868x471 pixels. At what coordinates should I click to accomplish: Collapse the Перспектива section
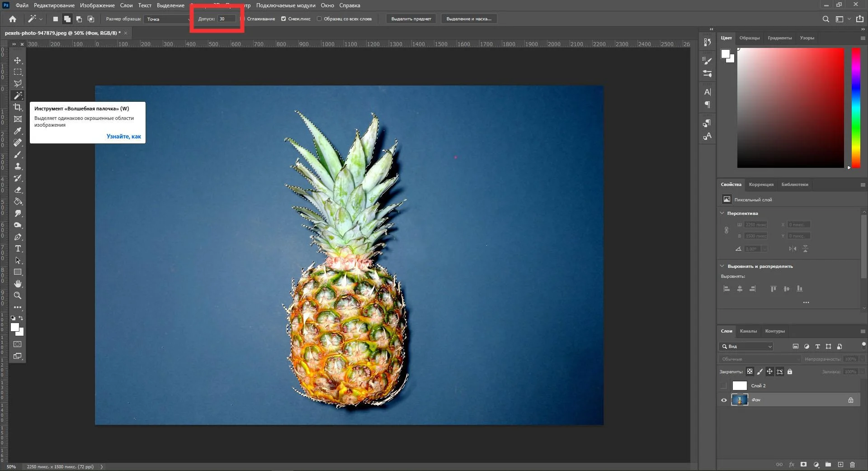tap(722, 213)
